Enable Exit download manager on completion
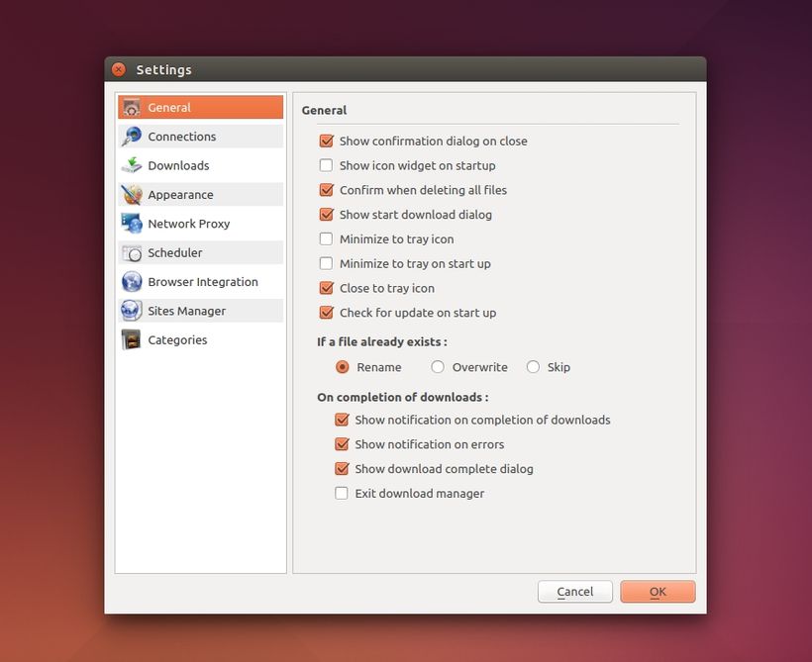This screenshot has width=812, height=662. [342, 493]
